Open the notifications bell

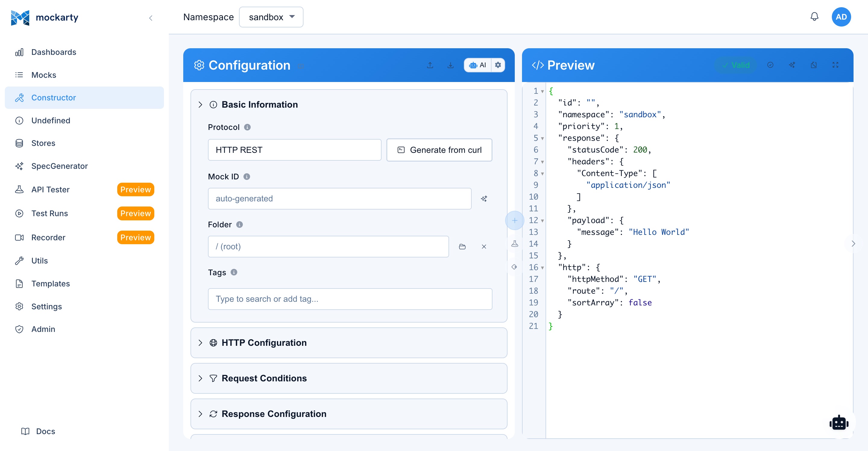point(814,17)
